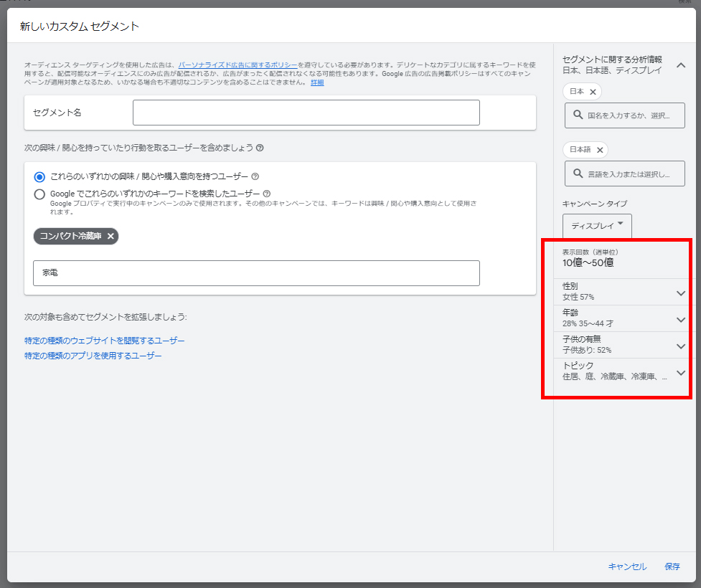Screen dimensions: 701x588
Task: Expand the 年齢 insight row
Action: (x=681, y=319)
